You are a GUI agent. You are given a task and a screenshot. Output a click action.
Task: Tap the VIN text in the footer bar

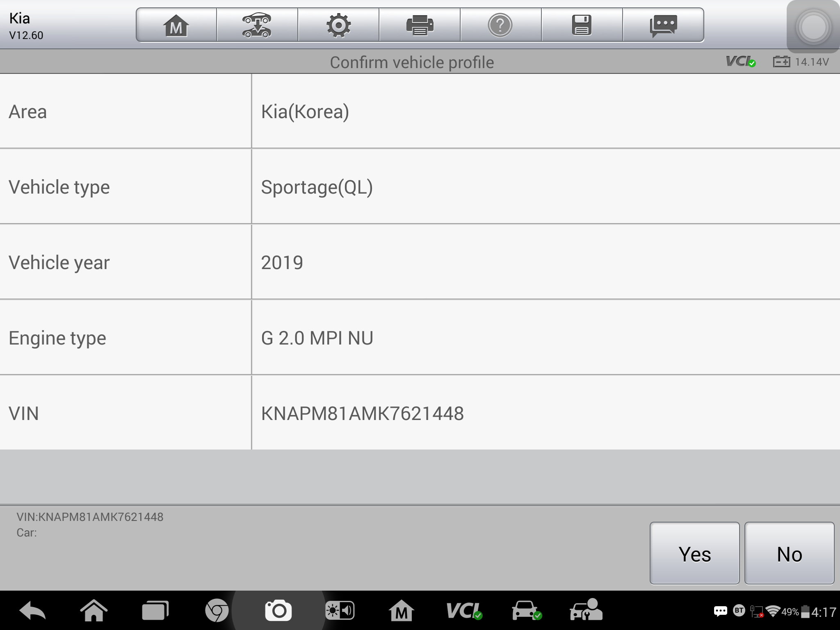pyautogui.click(x=90, y=517)
